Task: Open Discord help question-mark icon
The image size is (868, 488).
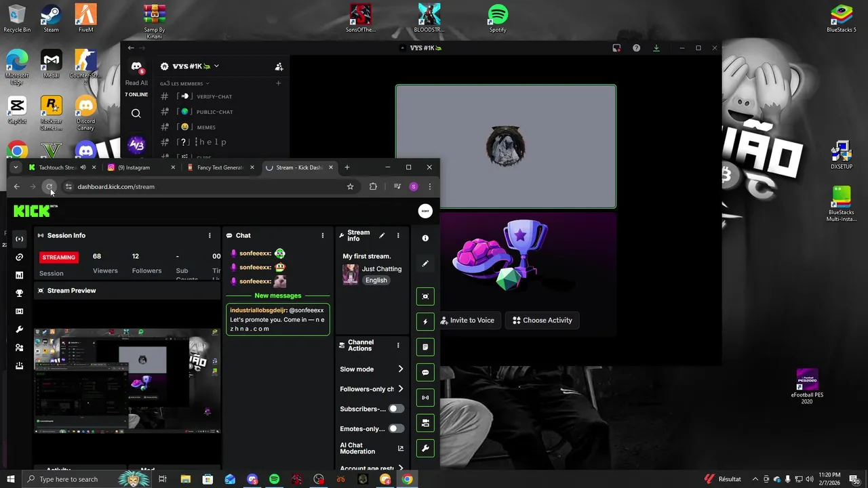Action: (636, 48)
